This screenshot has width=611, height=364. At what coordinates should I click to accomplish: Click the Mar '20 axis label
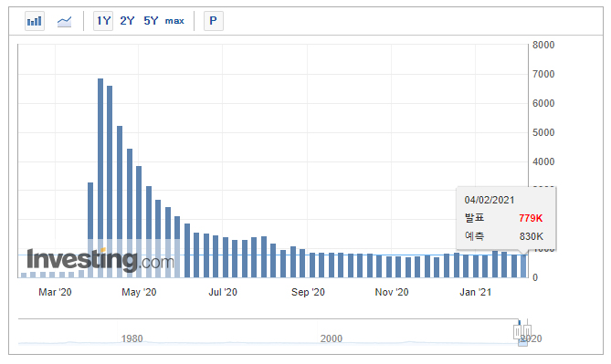coord(55,292)
